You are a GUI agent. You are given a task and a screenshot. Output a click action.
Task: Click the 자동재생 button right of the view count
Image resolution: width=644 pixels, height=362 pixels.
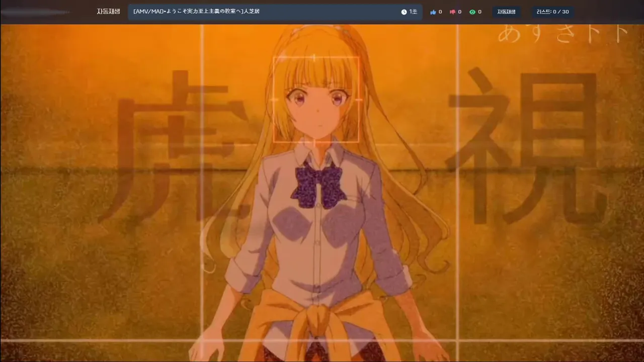pos(506,12)
